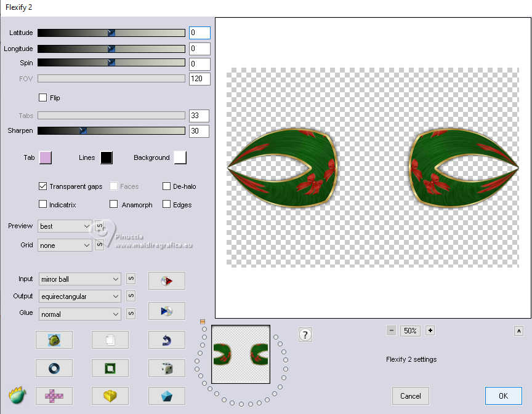Open the Preview quality dropdown
Image resolution: width=532 pixels, height=414 pixels.
point(65,226)
